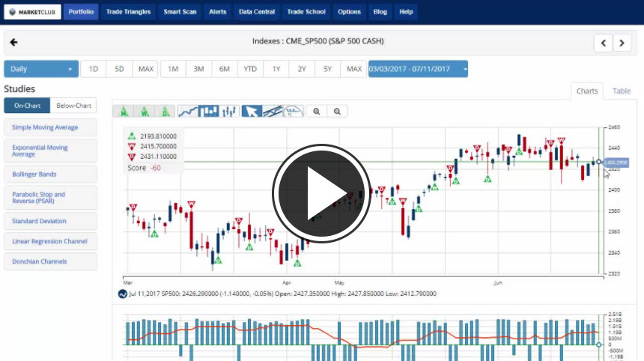Open the Trade Triangles menu
This screenshot has height=361, width=644.
click(x=128, y=12)
